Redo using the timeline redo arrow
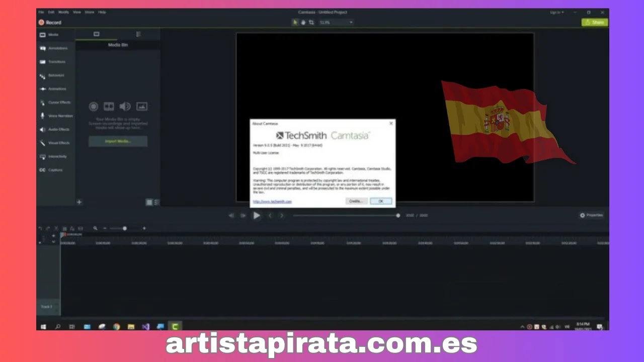 click(48, 228)
